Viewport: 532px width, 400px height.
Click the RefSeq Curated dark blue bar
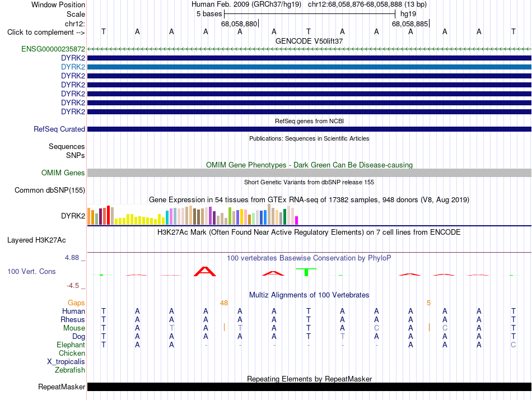click(309, 129)
